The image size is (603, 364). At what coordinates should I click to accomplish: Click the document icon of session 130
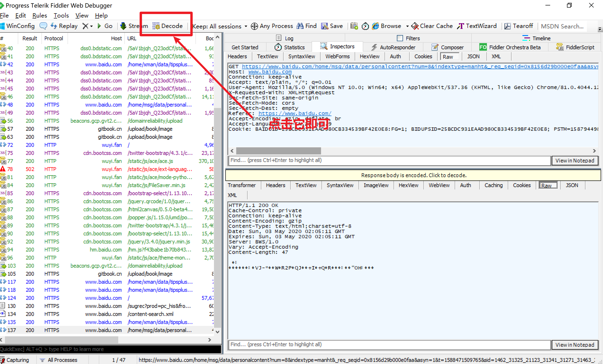[x=3, y=306]
